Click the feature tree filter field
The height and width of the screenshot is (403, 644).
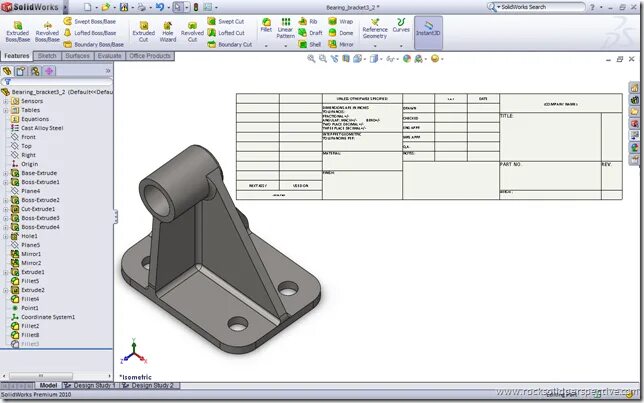[x=57, y=81]
